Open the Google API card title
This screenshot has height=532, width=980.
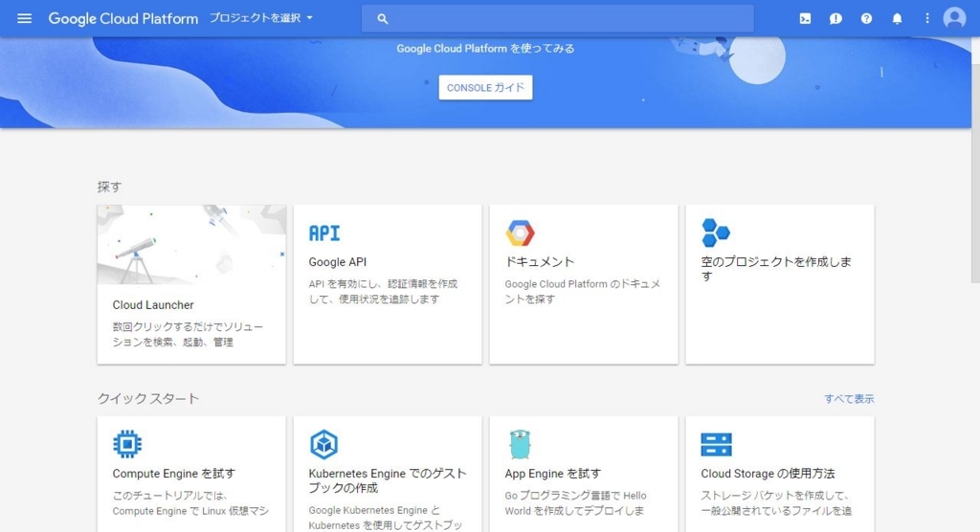point(338,262)
